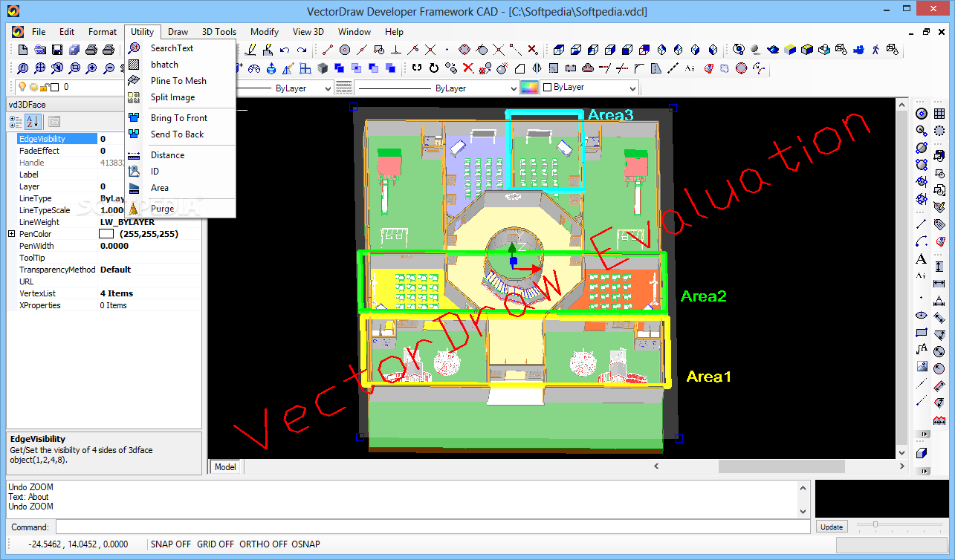Click the 3D box icon at bottom right
The height and width of the screenshot is (560, 955).
pos(922,452)
